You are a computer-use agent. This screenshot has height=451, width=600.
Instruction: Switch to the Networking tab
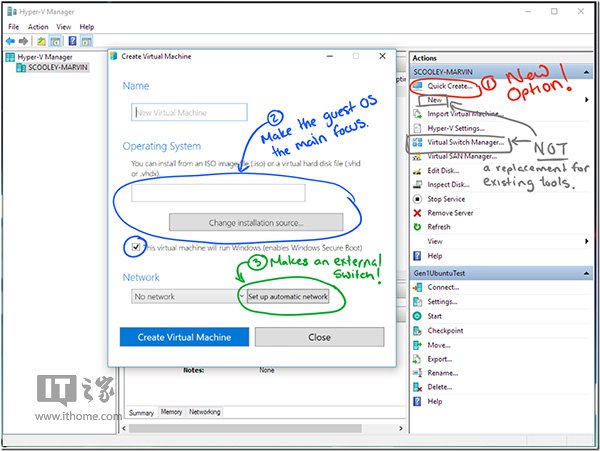point(205,412)
